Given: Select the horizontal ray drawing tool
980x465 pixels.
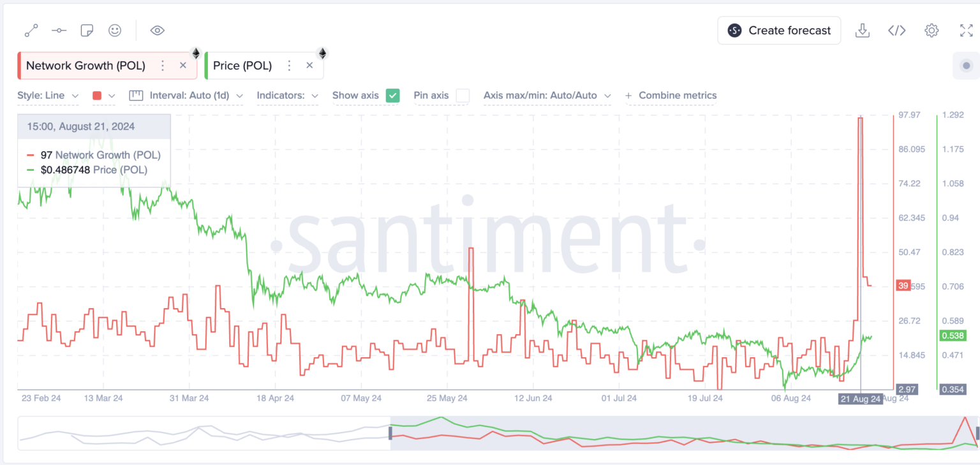Looking at the screenshot, I should pos(59,30).
